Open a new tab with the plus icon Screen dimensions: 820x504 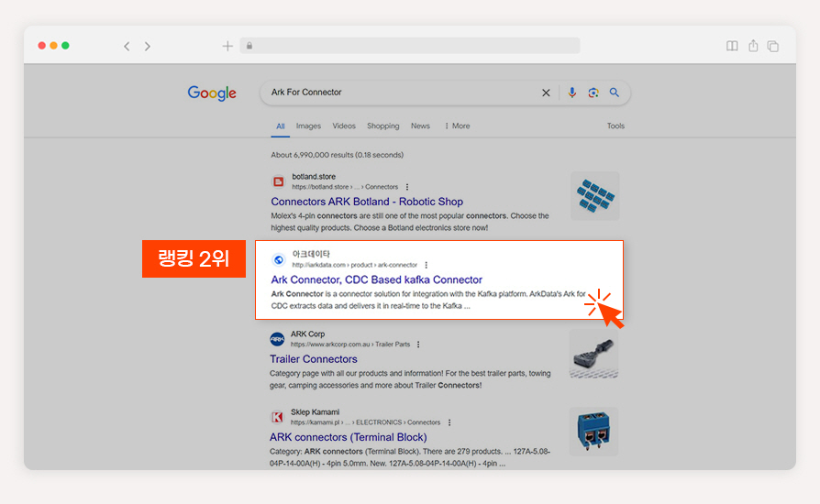[227, 46]
